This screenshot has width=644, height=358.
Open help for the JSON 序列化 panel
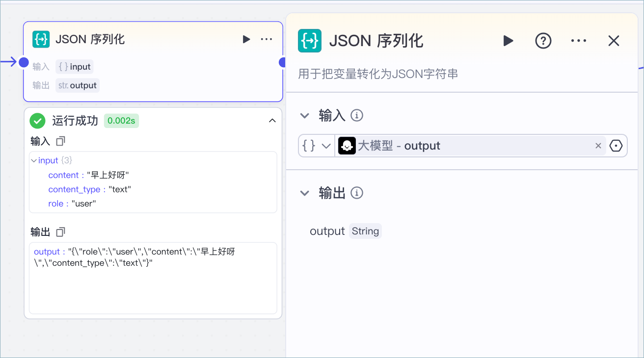pyautogui.click(x=543, y=41)
